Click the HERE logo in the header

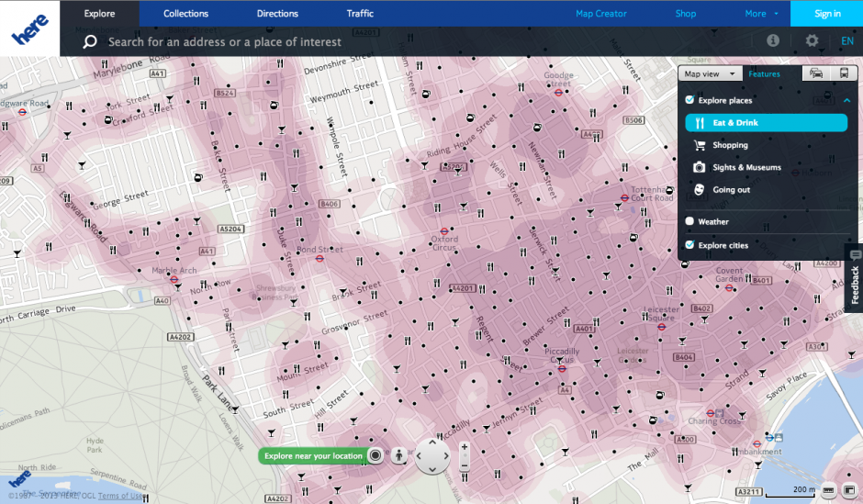coord(29,28)
